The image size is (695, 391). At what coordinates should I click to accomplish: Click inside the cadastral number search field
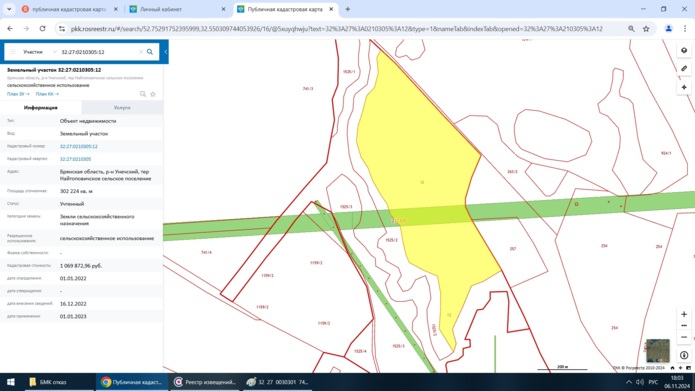click(98, 52)
